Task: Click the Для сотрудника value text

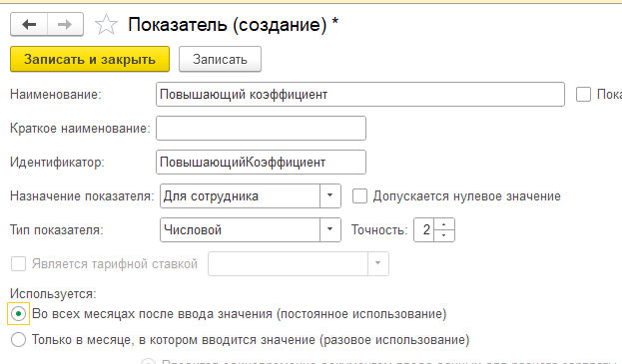Action: [211, 196]
